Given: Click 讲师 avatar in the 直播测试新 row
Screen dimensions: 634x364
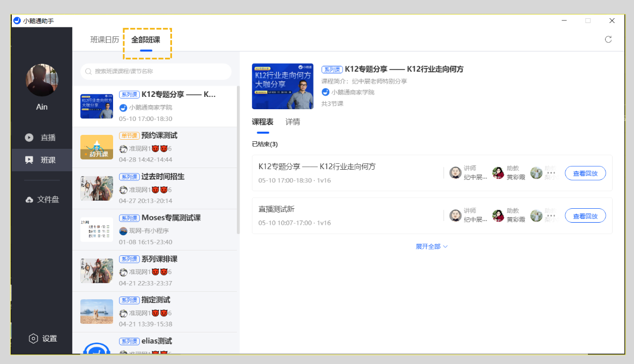Looking at the screenshot, I should click(455, 216).
